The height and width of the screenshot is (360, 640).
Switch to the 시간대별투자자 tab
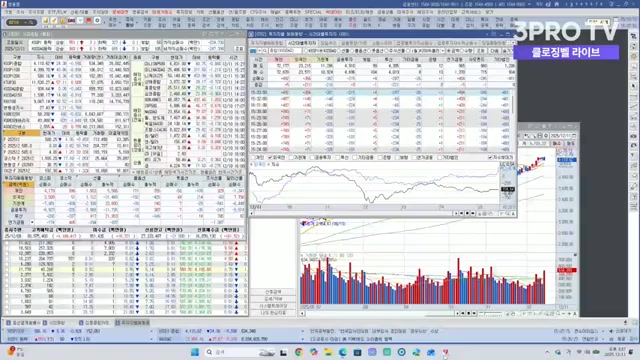pos(301,43)
